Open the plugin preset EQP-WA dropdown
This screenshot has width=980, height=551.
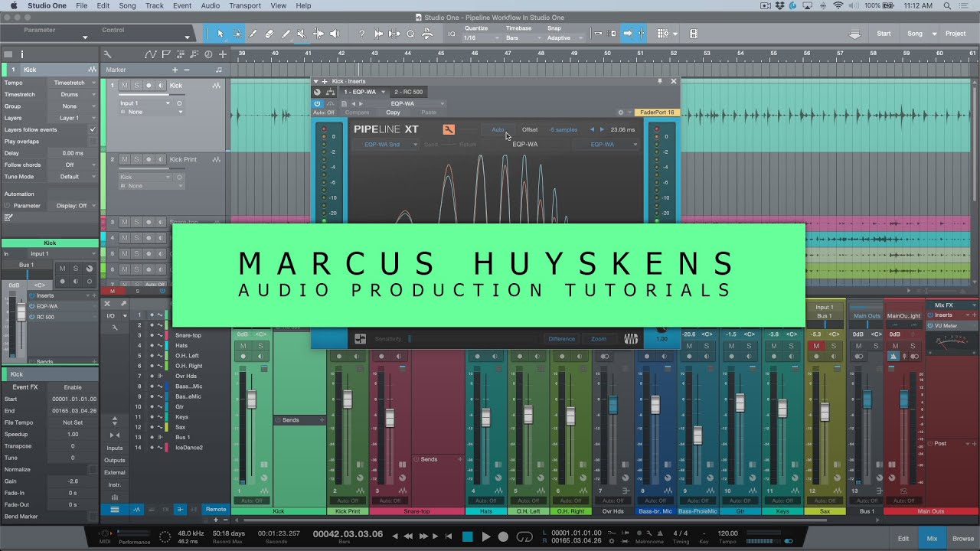[407, 103]
